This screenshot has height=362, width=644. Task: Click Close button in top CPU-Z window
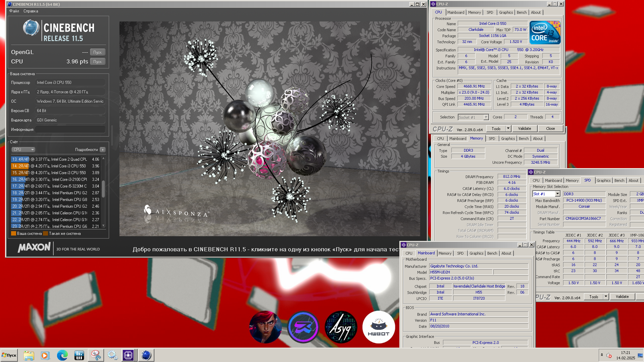[x=550, y=128]
